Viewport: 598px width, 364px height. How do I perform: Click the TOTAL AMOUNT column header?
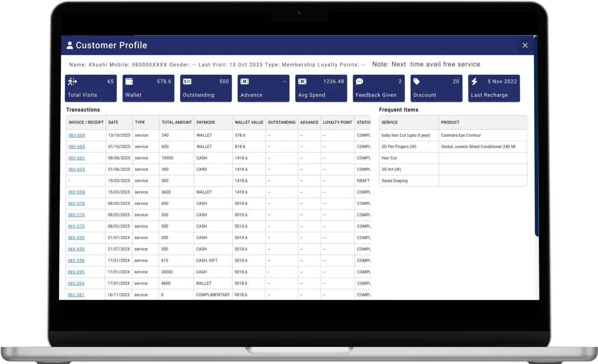pyautogui.click(x=176, y=123)
